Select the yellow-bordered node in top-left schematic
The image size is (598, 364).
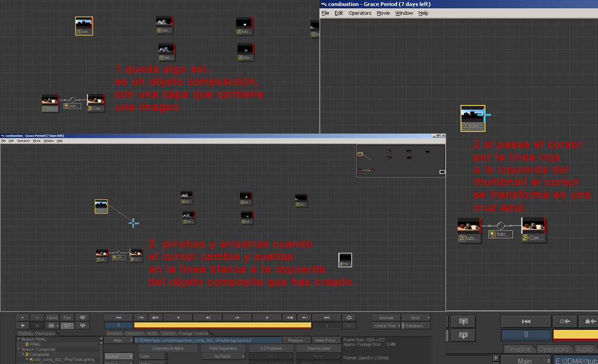(84, 26)
